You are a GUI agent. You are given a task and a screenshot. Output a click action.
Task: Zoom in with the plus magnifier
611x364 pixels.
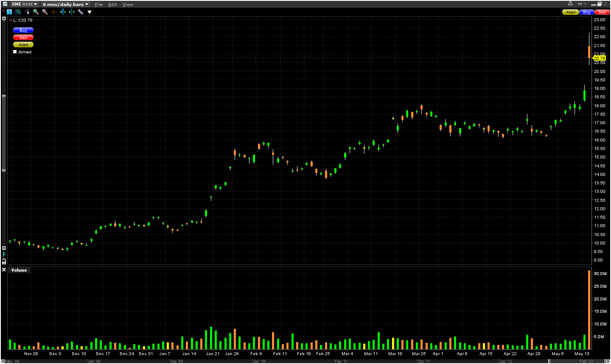(36, 12)
